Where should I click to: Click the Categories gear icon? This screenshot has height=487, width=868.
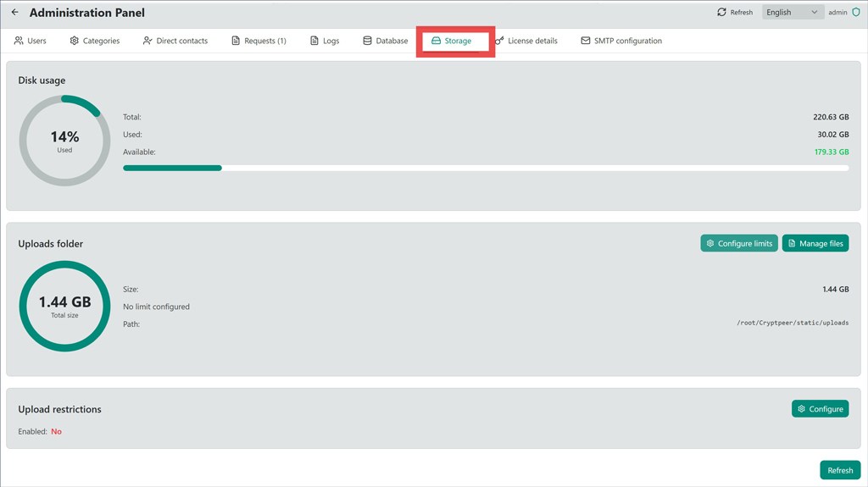point(75,41)
